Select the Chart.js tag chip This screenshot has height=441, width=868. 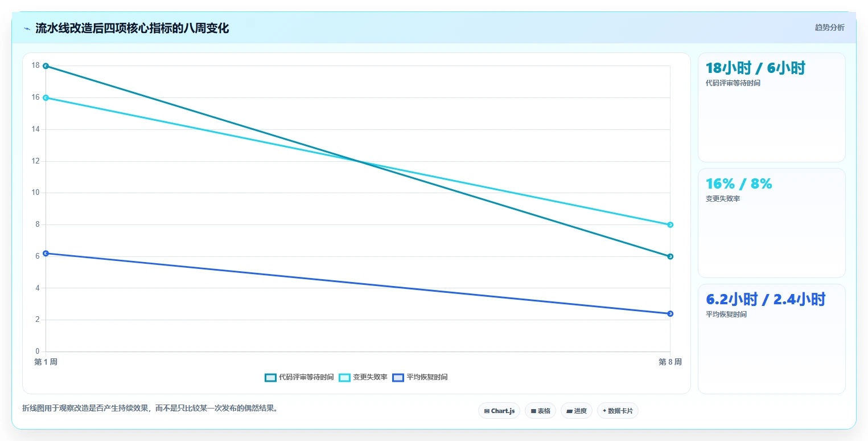pyautogui.click(x=499, y=411)
